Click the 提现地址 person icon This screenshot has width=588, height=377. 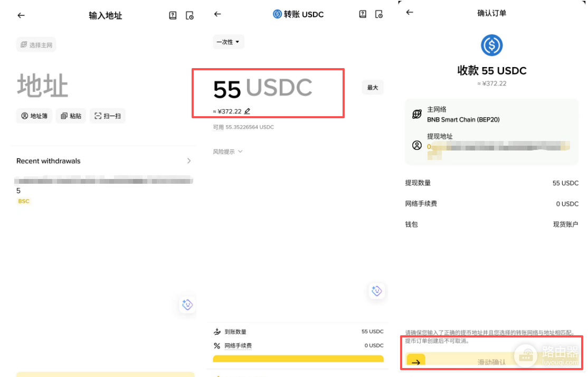click(x=416, y=145)
